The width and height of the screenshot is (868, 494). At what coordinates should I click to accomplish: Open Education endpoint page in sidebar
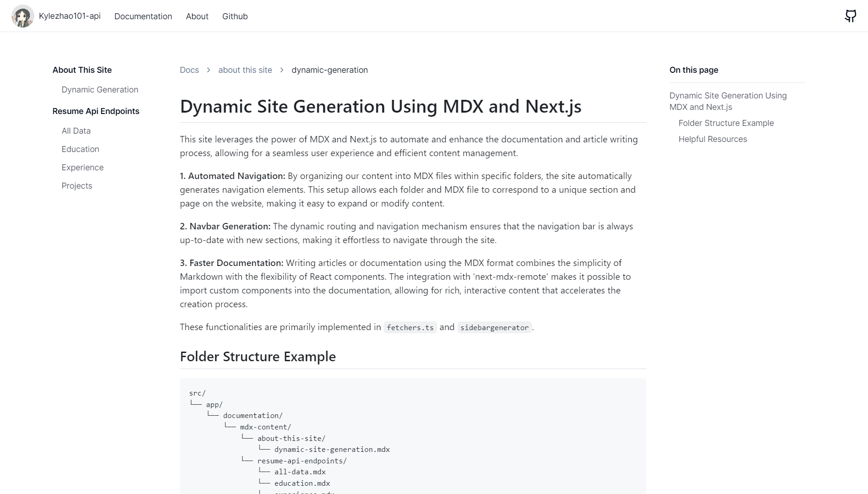[80, 149]
